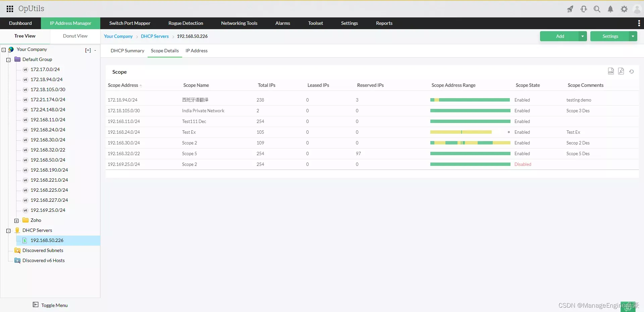Export scope table as PDF

coord(621,71)
